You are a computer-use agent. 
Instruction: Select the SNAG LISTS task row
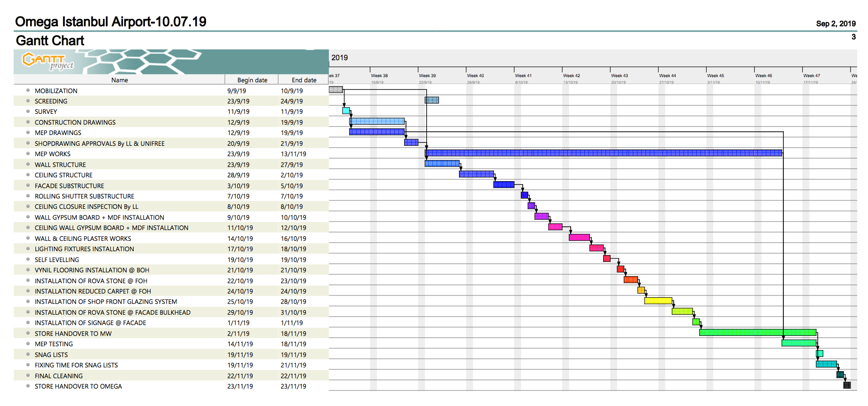(171, 355)
